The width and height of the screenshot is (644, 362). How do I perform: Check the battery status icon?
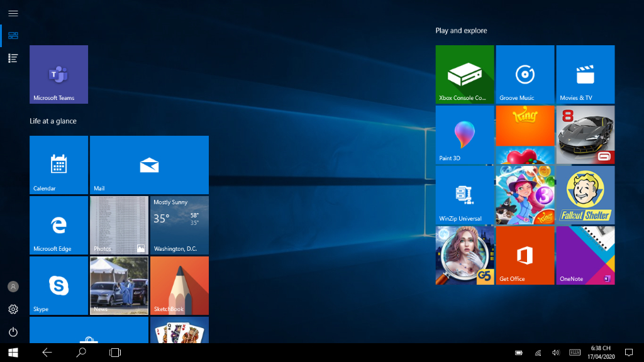coord(519,353)
